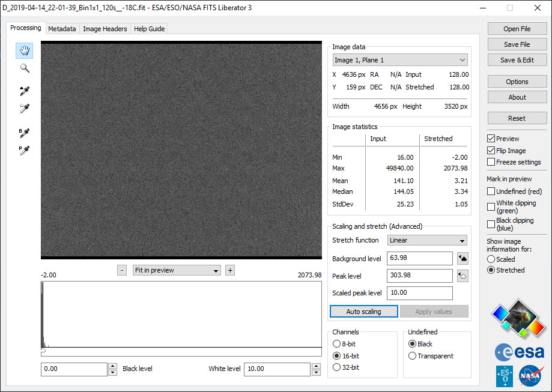The width and height of the screenshot is (552, 392).
Task: Increase Black level with up arrow
Action: pos(113,366)
